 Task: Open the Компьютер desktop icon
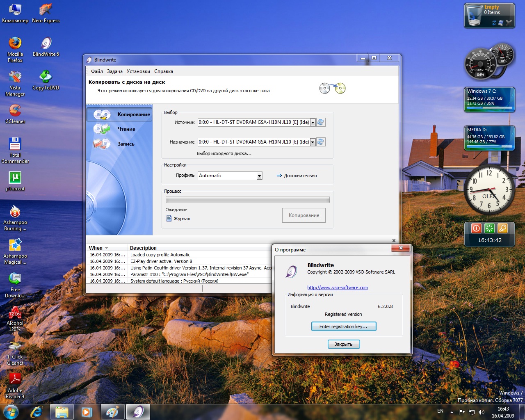pyautogui.click(x=15, y=13)
